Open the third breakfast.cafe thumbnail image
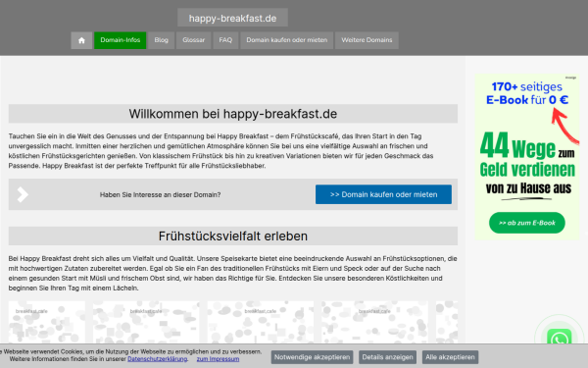The width and height of the screenshot is (588, 368). click(261, 322)
